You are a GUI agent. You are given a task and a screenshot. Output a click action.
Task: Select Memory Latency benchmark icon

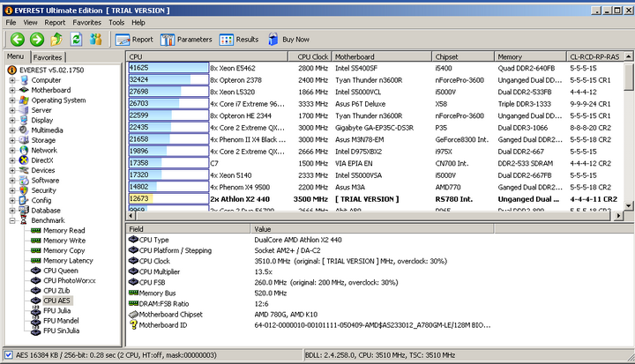pyautogui.click(x=36, y=260)
